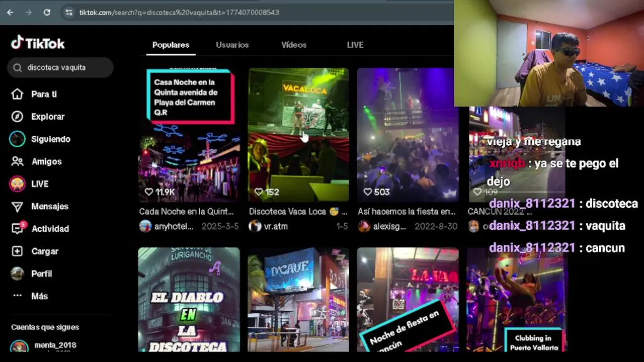Switch to Populares tab

tap(171, 45)
